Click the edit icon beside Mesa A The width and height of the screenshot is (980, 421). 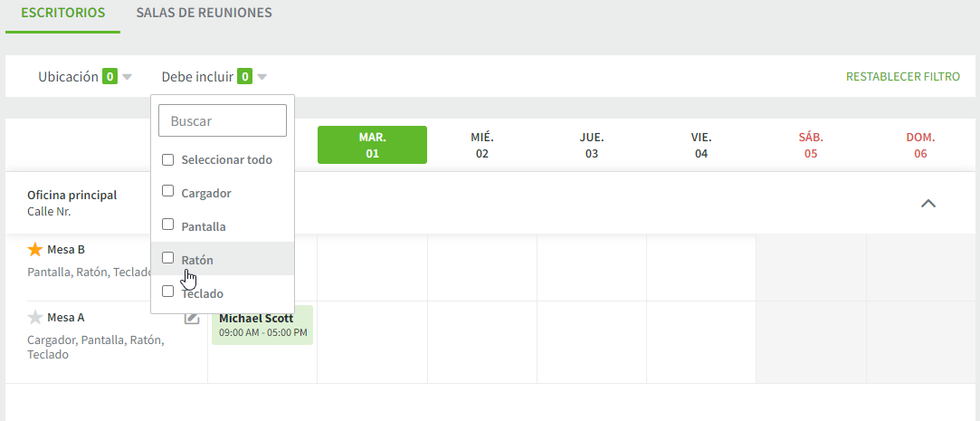(x=191, y=318)
